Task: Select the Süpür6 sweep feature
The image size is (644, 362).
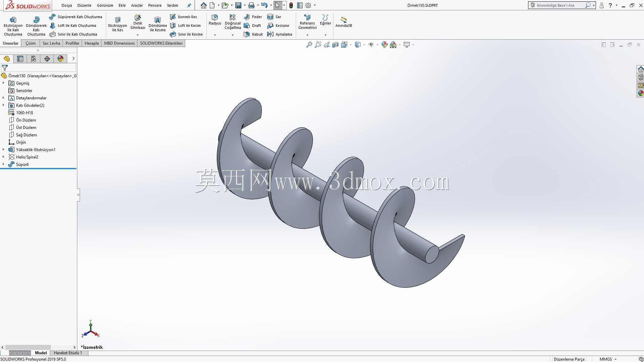Action: 22,165
